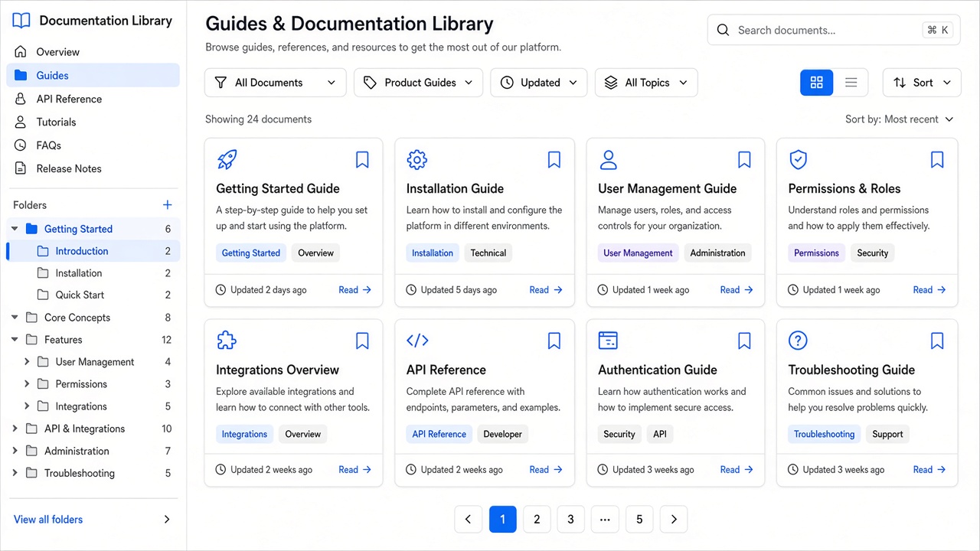Screen dimensions: 980x551
Task: Select the Quick Start folder
Action: coord(93,295)
